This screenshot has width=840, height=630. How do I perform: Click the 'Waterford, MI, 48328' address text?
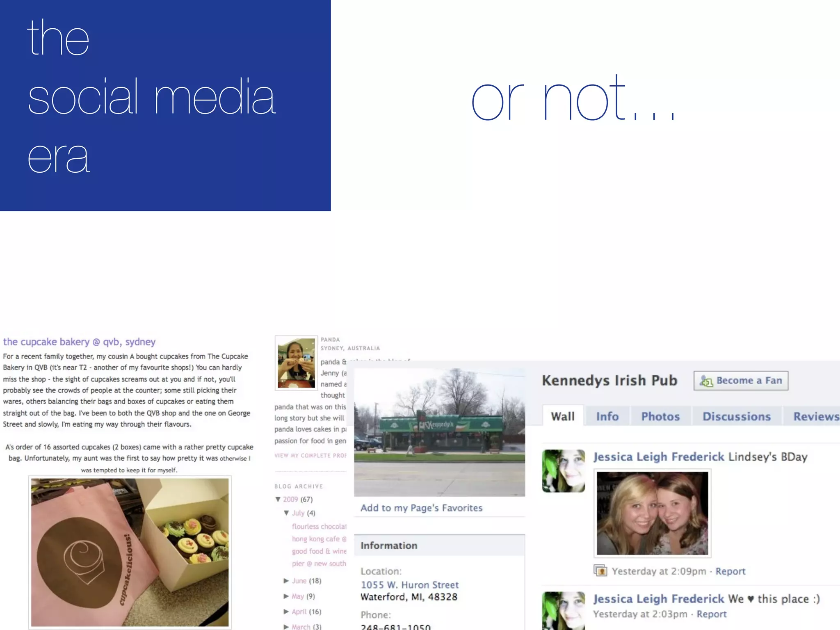point(409,597)
